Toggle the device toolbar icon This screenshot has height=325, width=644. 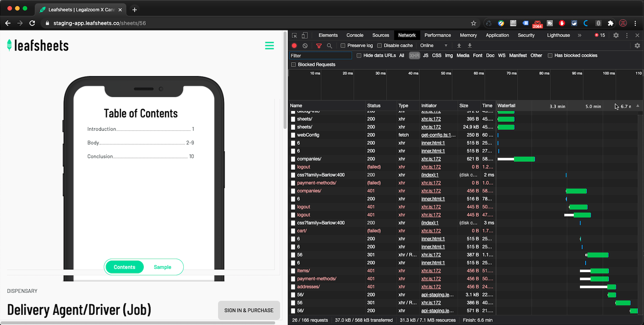coord(305,35)
